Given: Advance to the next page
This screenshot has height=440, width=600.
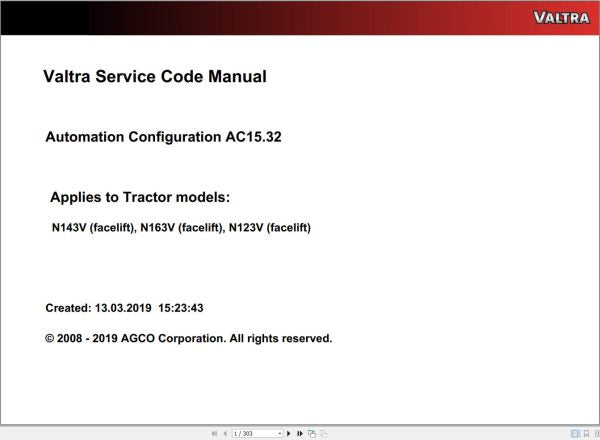Looking at the screenshot, I should point(288,434).
